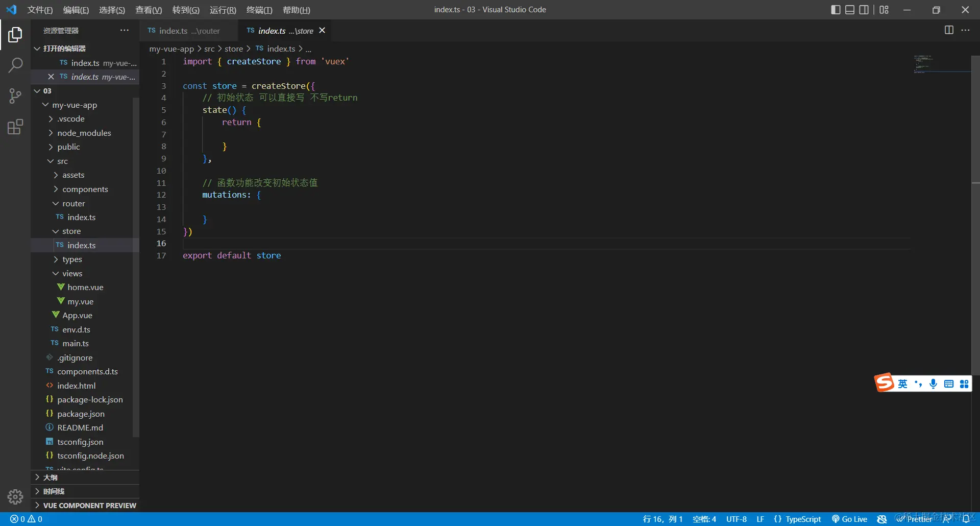Screen dimensions: 980x526
Task: Open the Source Control view
Action: click(15, 95)
